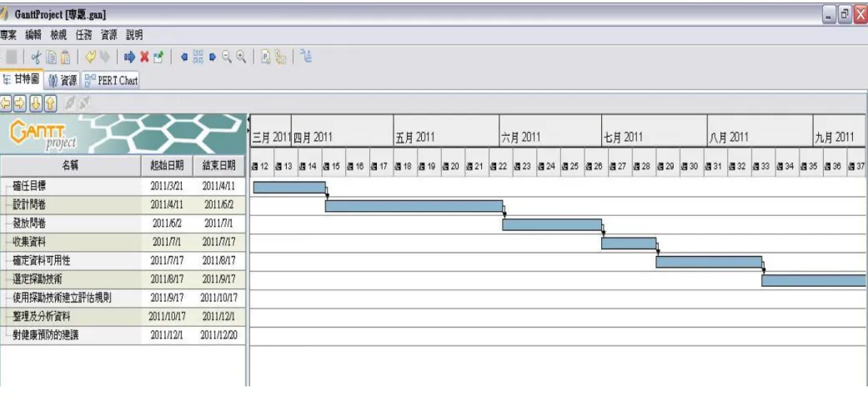Click the yellow Undo arrow icon
Viewport: 868px width, 407px height.
pos(91,57)
